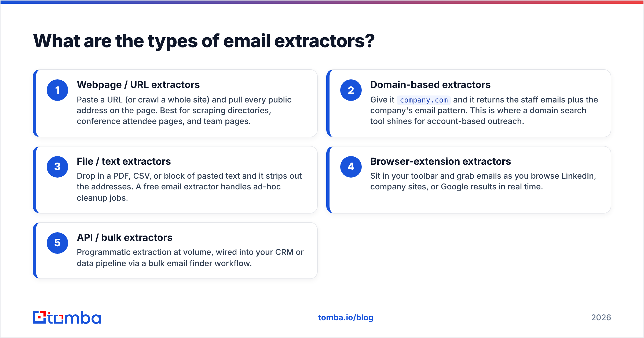The image size is (644, 338).
Task: Click the 'Paste a URL' description paragraph
Action: click(x=184, y=111)
